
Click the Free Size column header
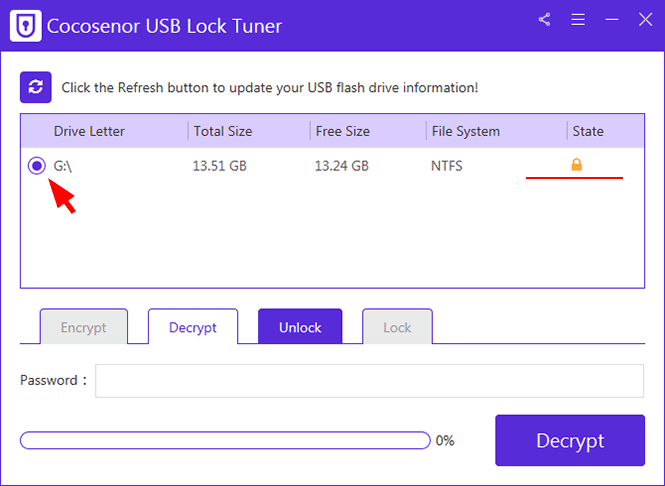343,131
